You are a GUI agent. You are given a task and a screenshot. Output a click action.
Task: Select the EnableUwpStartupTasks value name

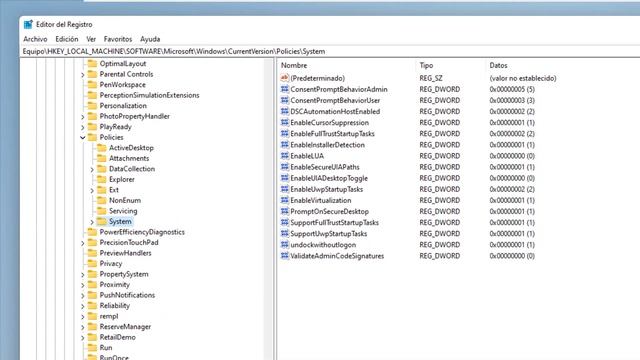327,189
